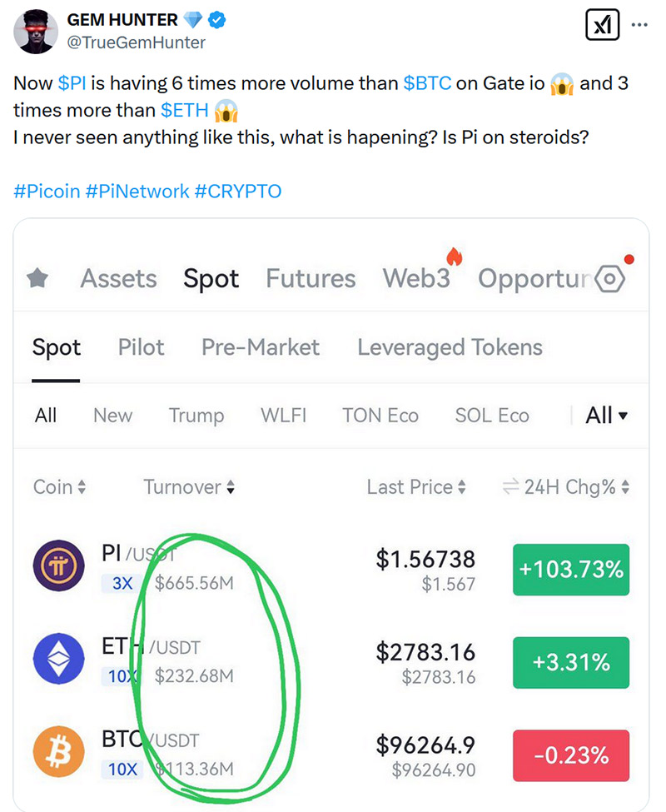Open the hexagon settings icon
This screenshot has width=666, height=812.
610,279
